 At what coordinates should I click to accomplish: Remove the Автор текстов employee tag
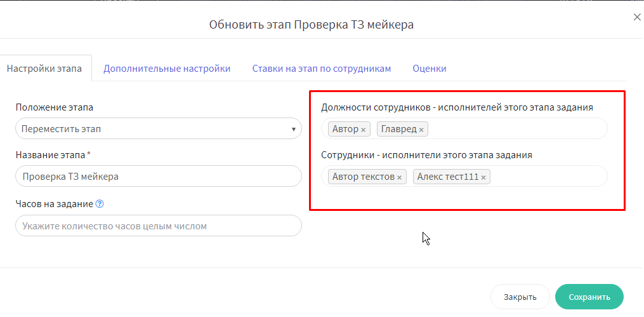[x=399, y=178]
